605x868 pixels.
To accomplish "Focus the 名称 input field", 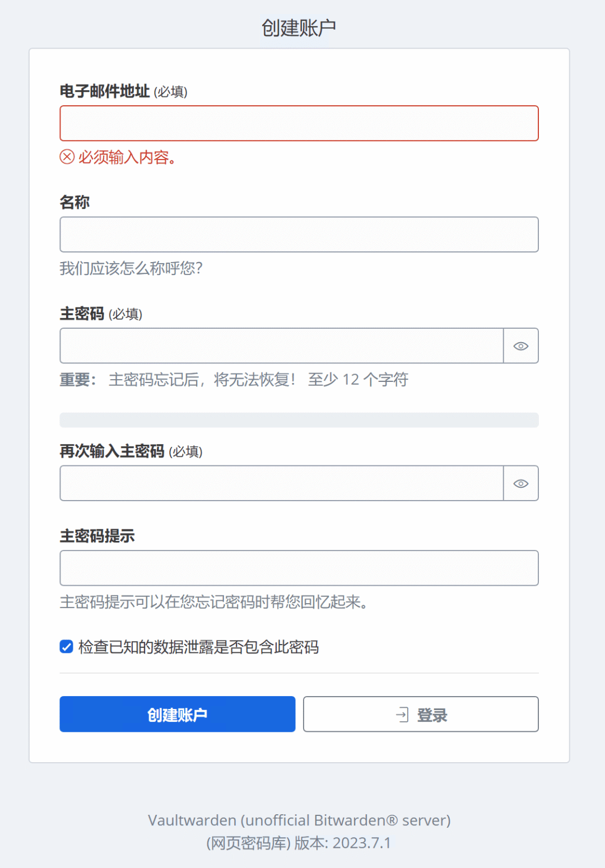I will pos(299,234).
